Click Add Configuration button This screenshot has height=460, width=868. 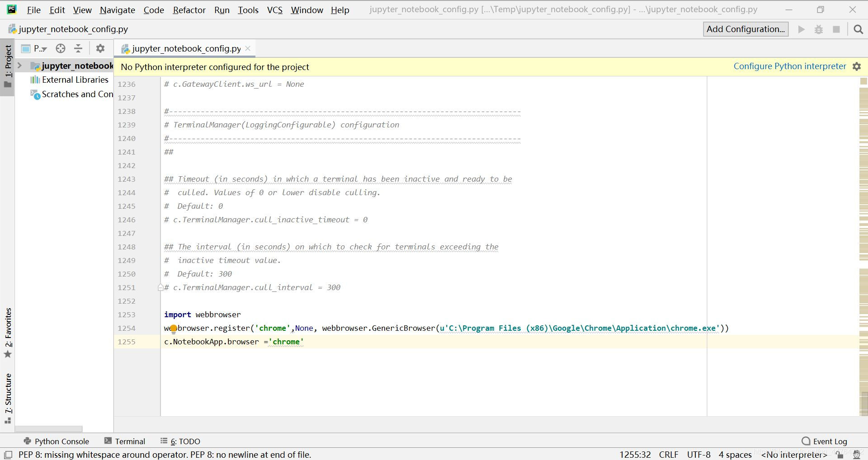click(x=745, y=29)
